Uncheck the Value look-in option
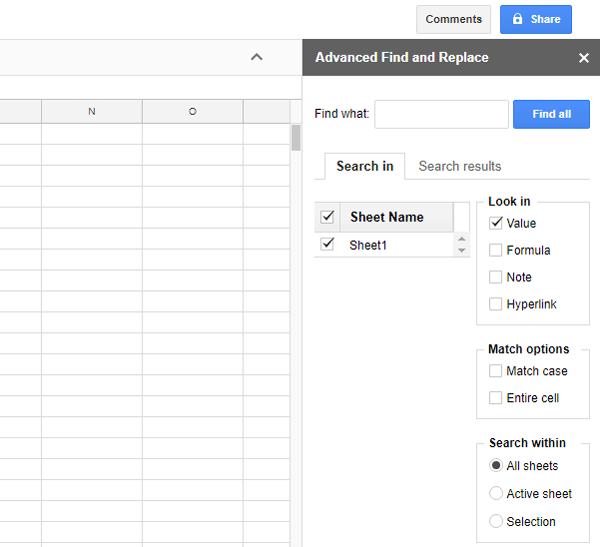The image size is (600, 547). 496,223
